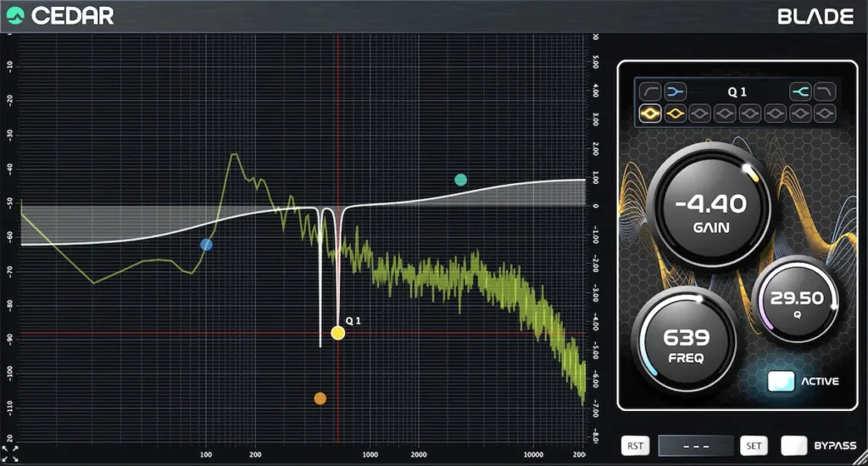This screenshot has width=868, height=466.
Task: Click the window resize grip corner
Action: pyautogui.click(x=861, y=459)
